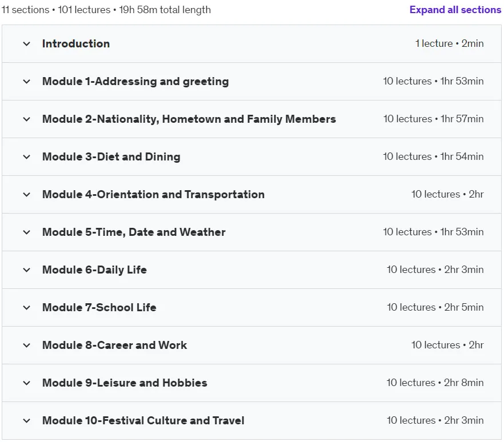
Task: Select Module 3-Diet and Dining heading
Action: (111, 156)
